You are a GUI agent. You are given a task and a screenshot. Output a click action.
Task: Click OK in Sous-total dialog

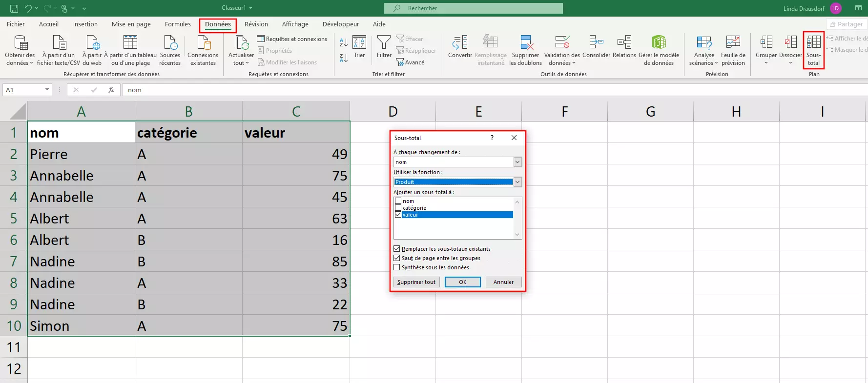tap(463, 282)
